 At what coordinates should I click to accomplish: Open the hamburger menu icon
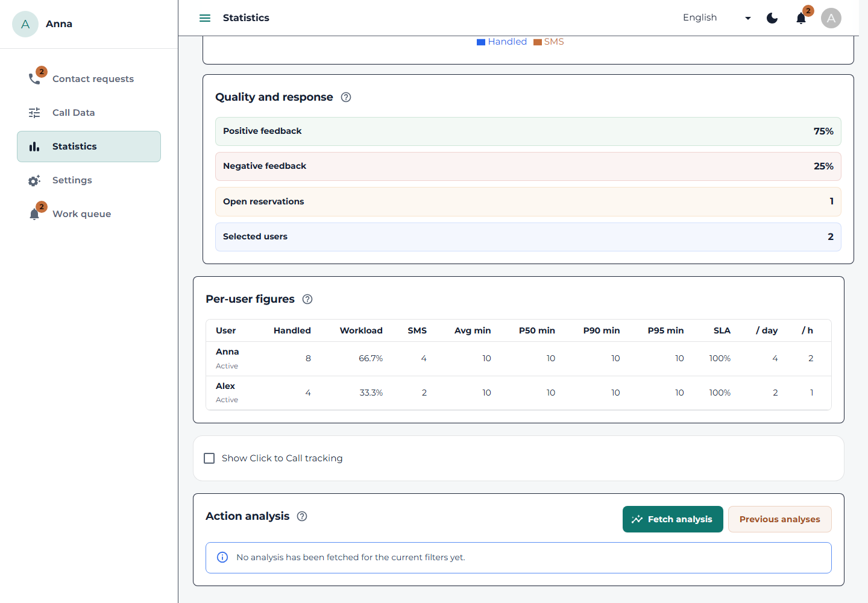click(x=205, y=18)
